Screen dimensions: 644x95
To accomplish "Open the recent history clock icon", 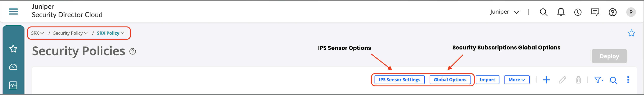I will click(x=578, y=12).
